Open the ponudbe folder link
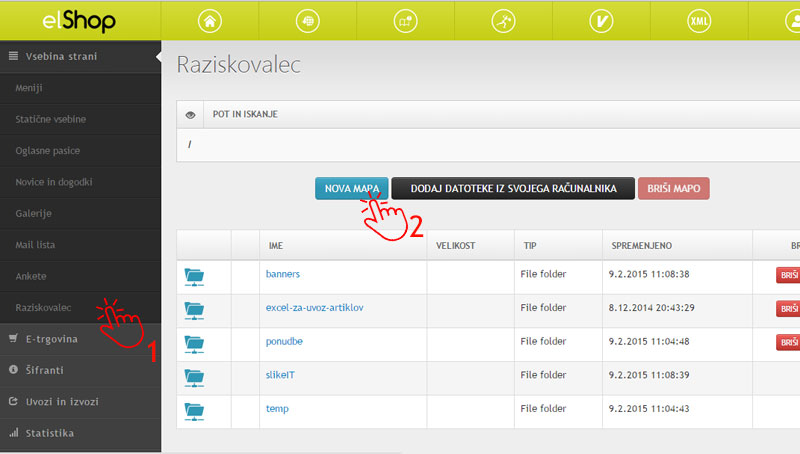Screen dimensions: 800x454 (x=284, y=341)
